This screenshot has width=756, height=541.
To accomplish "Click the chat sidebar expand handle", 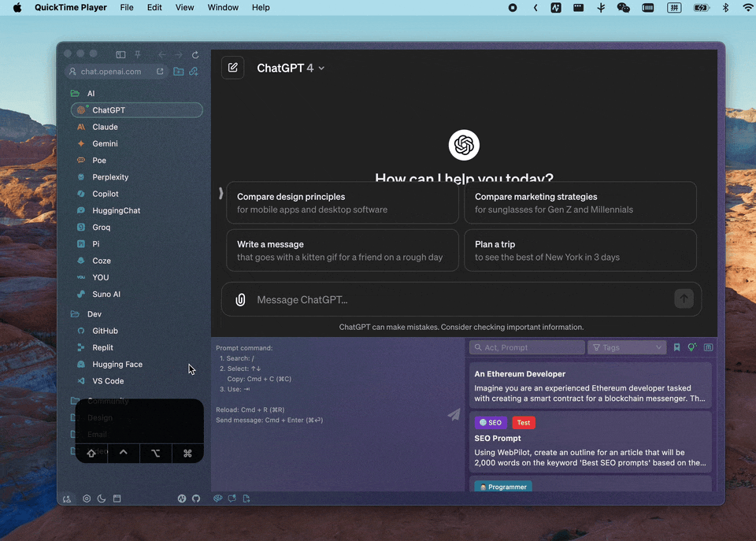I will tap(220, 194).
